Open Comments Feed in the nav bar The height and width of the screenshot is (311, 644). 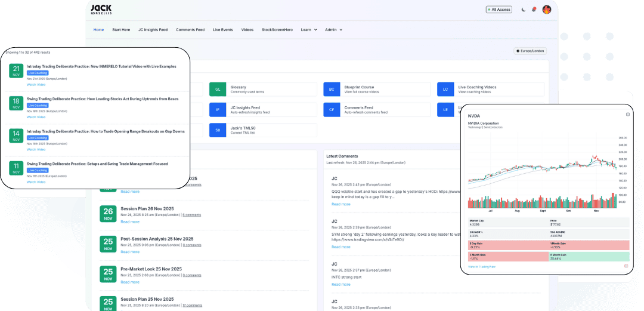click(190, 30)
